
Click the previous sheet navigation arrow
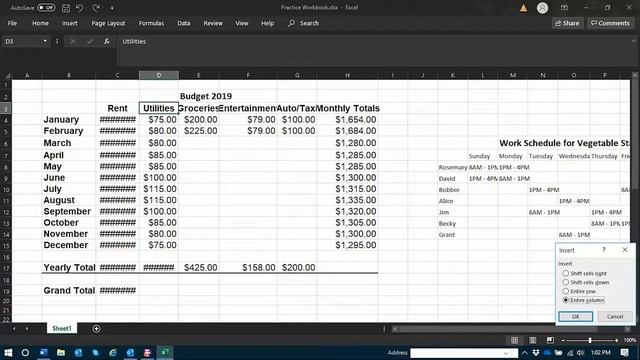point(13,329)
